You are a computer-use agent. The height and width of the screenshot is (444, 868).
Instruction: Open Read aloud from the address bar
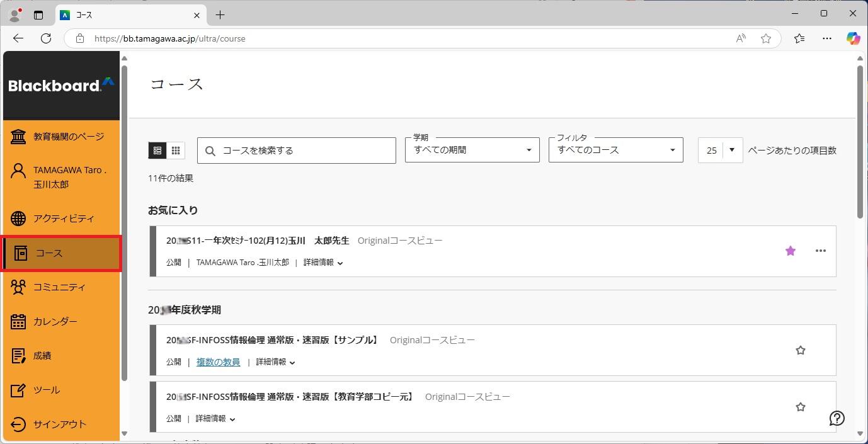741,38
